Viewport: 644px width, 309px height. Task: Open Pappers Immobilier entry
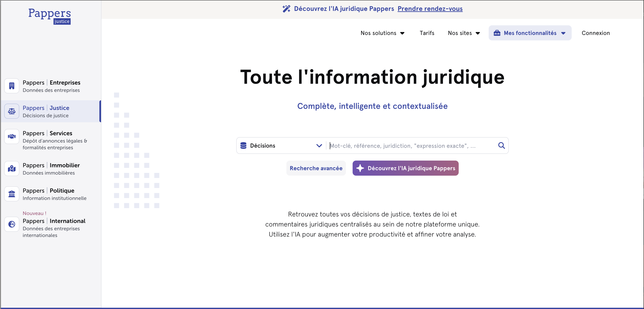coord(51,169)
